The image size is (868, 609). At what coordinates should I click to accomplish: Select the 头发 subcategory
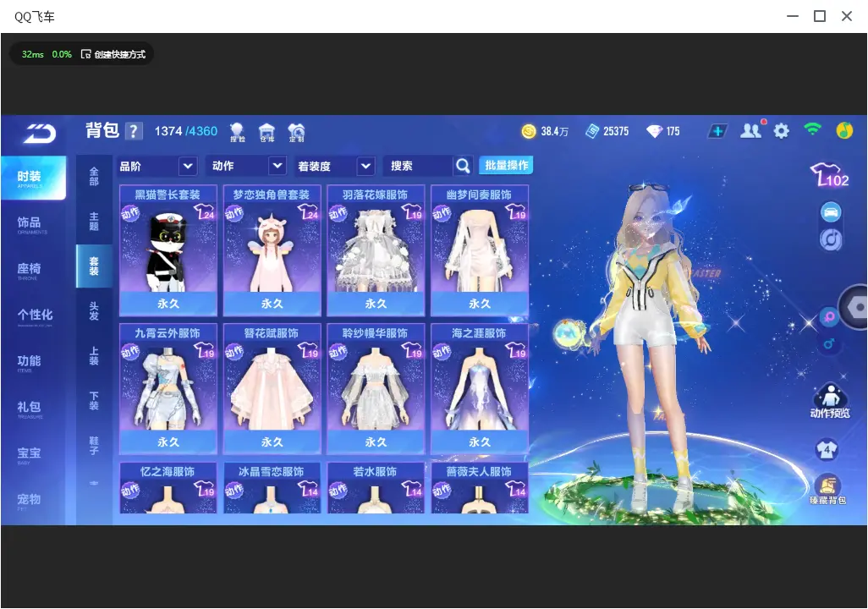point(94,311)
